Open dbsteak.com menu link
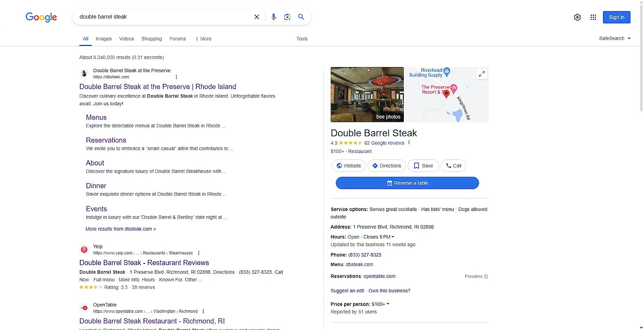 360,265
